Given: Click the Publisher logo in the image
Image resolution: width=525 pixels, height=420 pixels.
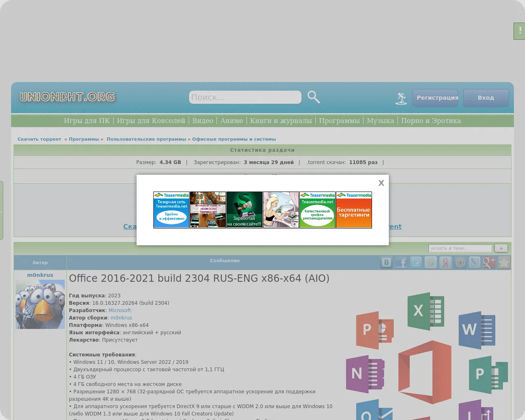Looking at the screenshot, I should [x=488, y=374].
